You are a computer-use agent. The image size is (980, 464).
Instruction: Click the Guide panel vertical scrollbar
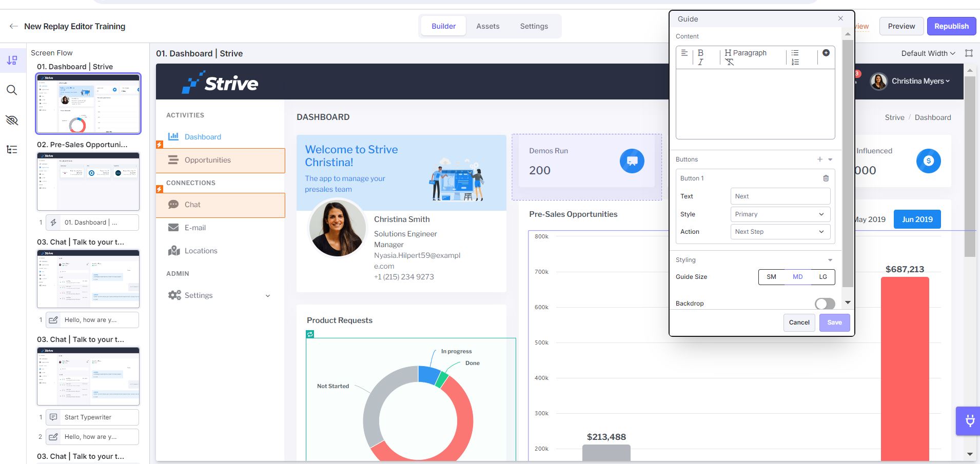coord(848,164)
